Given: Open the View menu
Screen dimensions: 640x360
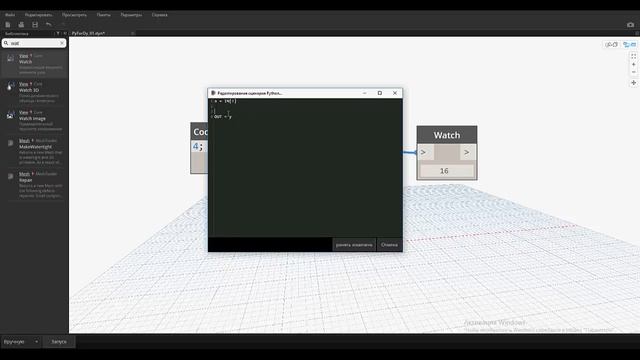Looking at the screenshot, I should pos(74,15).
